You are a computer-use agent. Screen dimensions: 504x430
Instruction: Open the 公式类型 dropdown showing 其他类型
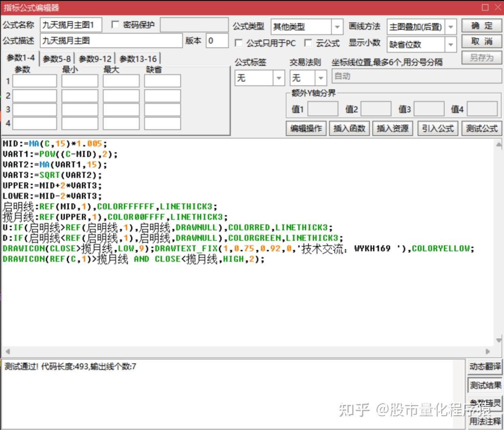pyautogui.click(x=307, y=27)
